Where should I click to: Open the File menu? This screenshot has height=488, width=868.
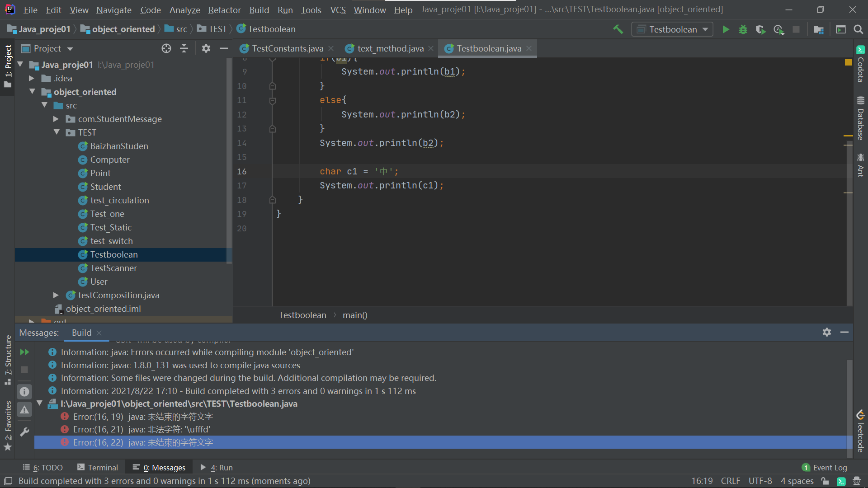(x=30, y=9)
